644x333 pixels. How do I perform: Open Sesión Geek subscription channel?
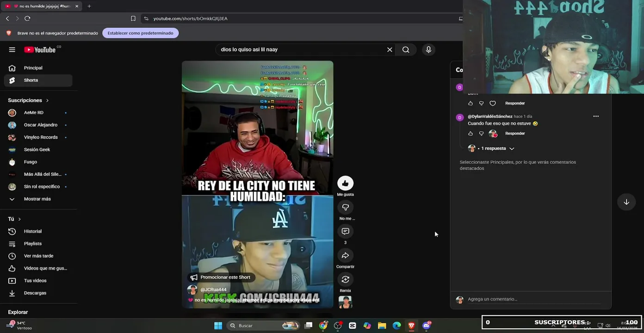(38, 149)
